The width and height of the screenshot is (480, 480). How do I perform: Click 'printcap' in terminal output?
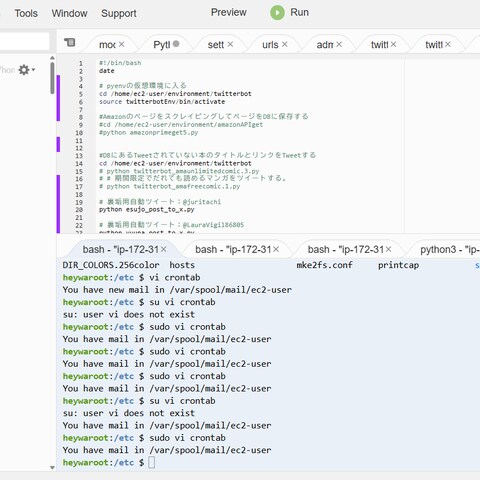click(399, 265)
